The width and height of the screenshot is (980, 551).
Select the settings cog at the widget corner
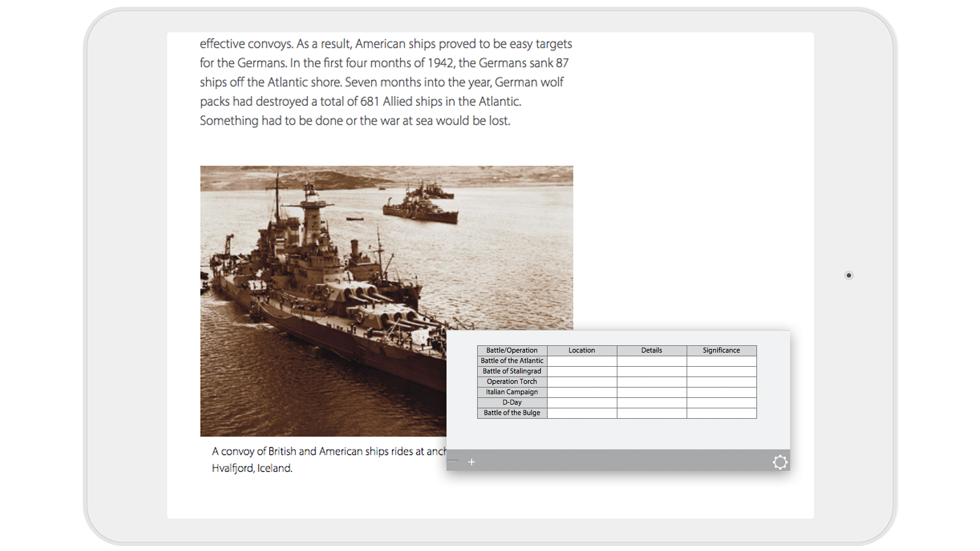click(x=780, y=462)
